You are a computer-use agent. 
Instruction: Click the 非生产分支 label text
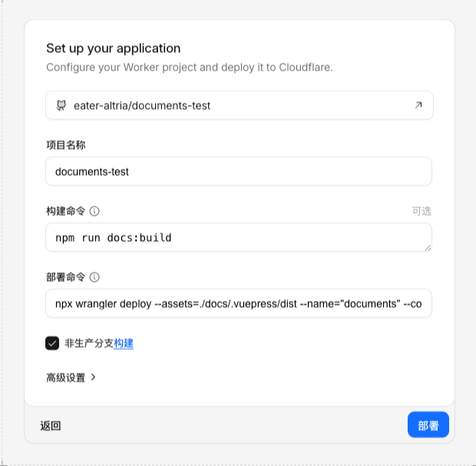[88, 343]
